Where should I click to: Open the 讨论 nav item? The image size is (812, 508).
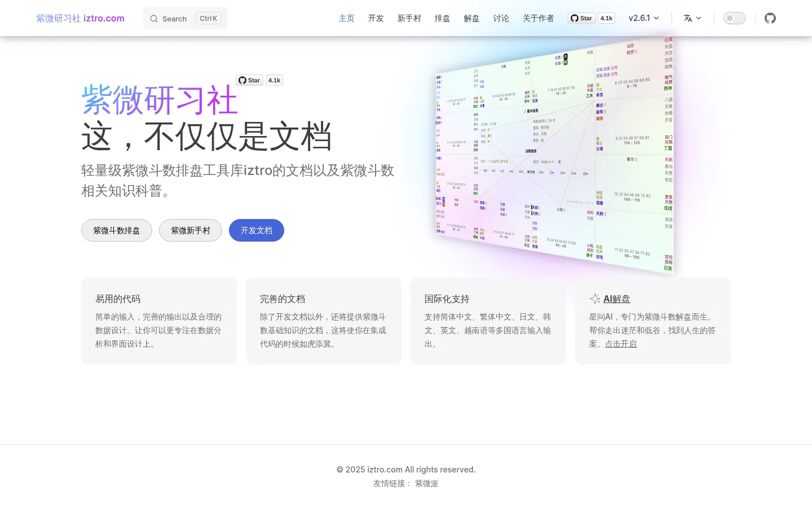pyautogui.click(x=501, y=18)
